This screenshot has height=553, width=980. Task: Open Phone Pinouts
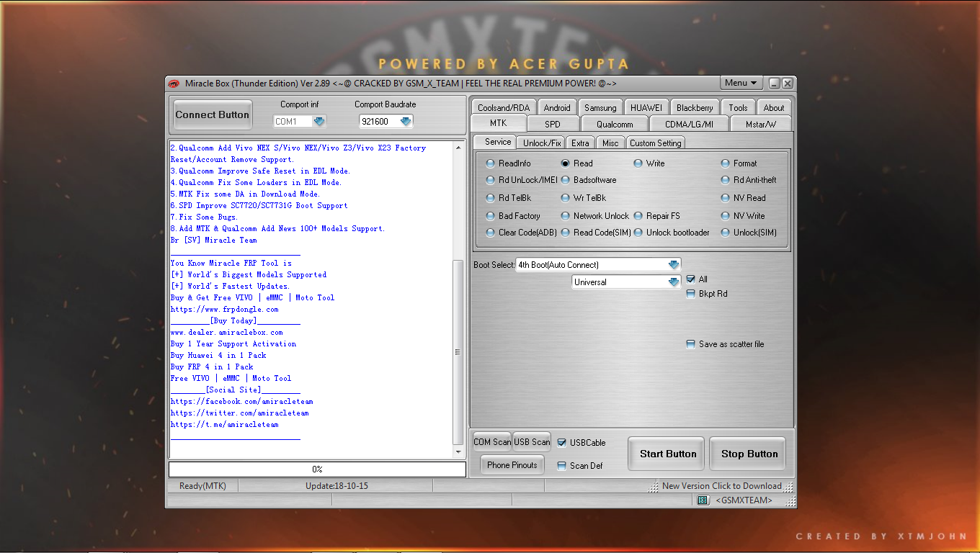click(x=512, y=465)
